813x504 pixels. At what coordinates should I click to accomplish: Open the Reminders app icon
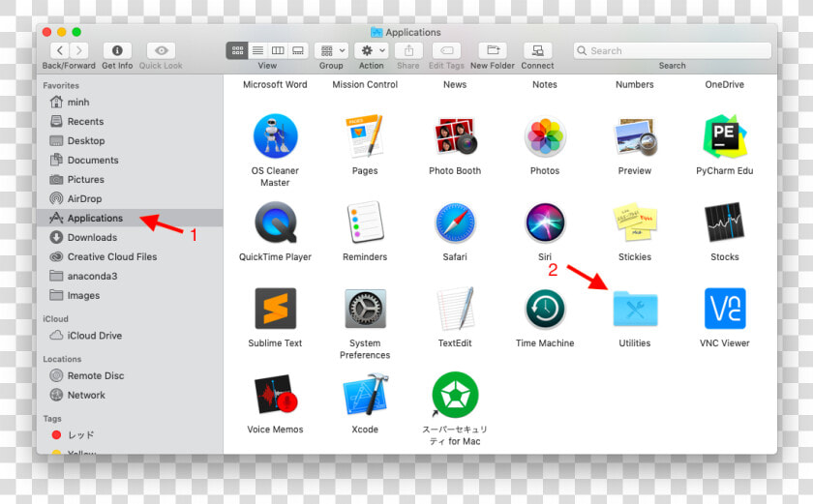click(365, 222)
